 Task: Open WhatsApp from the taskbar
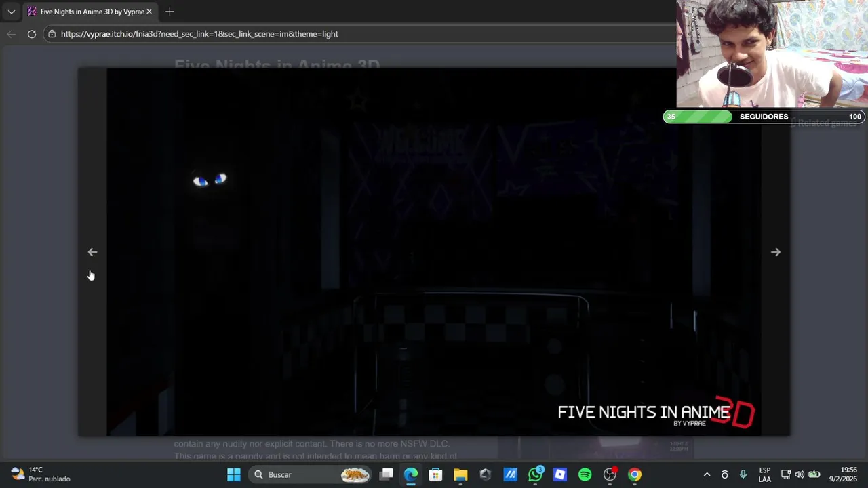point(535,474)
